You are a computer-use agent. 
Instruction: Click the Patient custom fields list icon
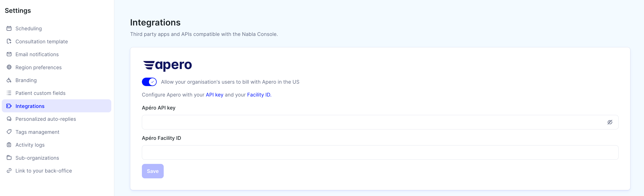pyautogui.click(x=9, y=93)
